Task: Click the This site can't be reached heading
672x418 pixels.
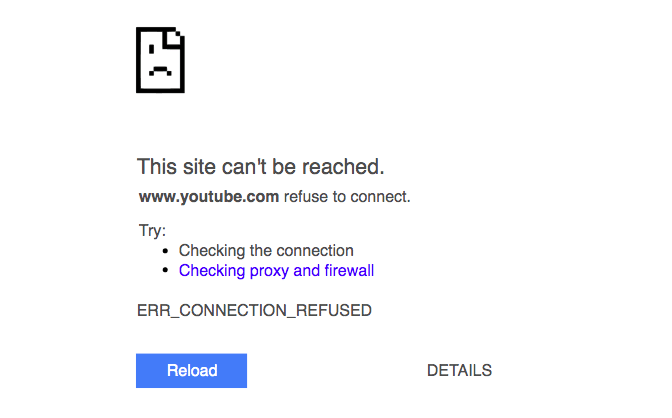Action: pyautogui.click(x=261, y=167)
